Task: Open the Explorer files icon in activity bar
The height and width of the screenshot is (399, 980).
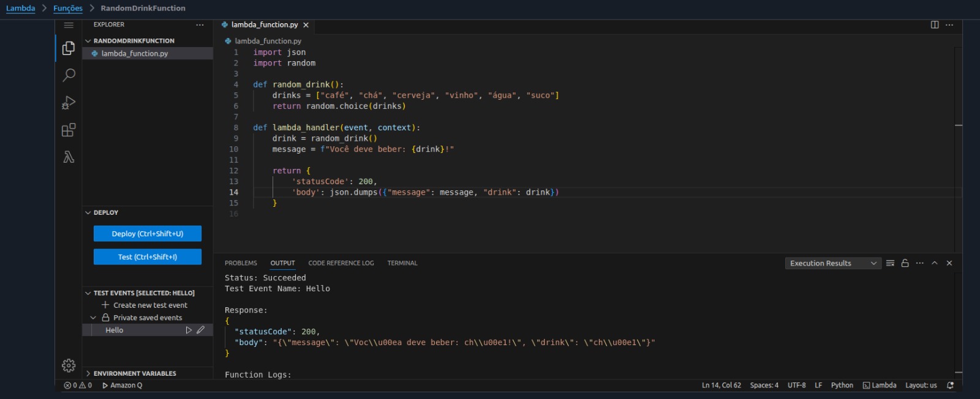Action: point(69,48)
